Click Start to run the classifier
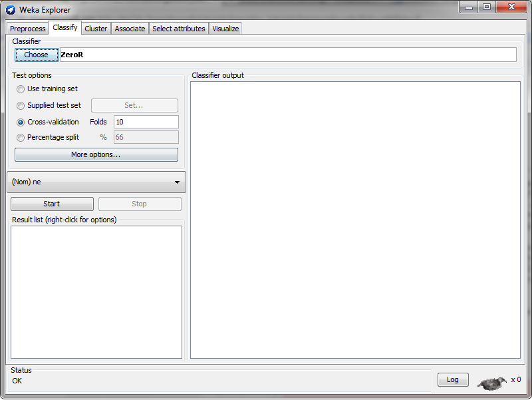This screenshot has height=400, width=532. point(52,204)
